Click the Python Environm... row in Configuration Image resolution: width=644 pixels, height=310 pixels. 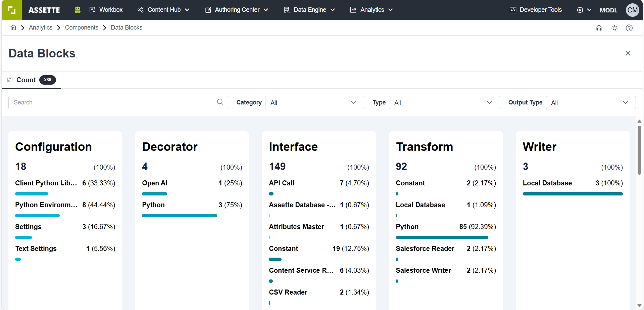point(65,205)
